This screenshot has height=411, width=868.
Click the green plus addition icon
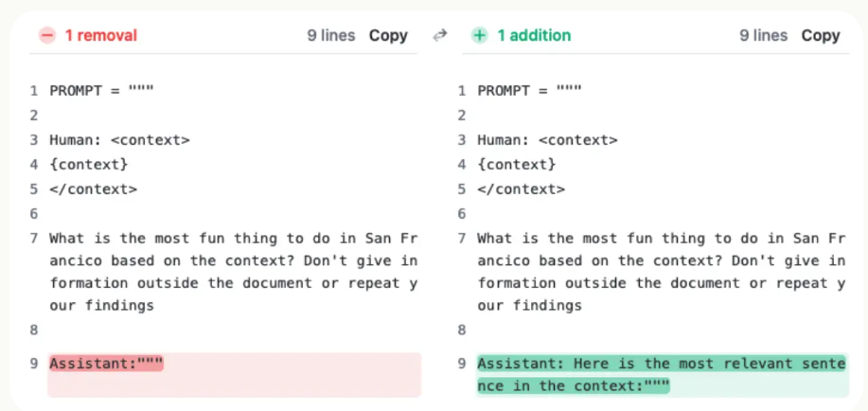(479, 36)
